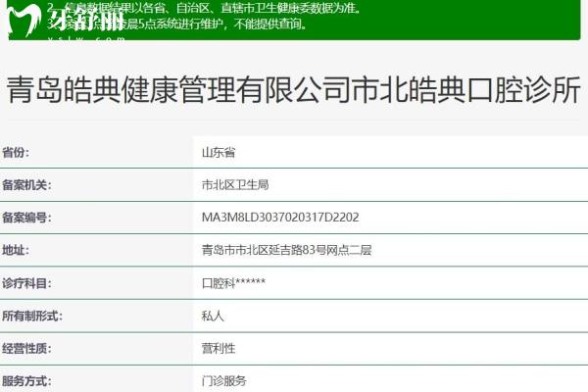
Task: Select the 地址 label
Action: 16,250
